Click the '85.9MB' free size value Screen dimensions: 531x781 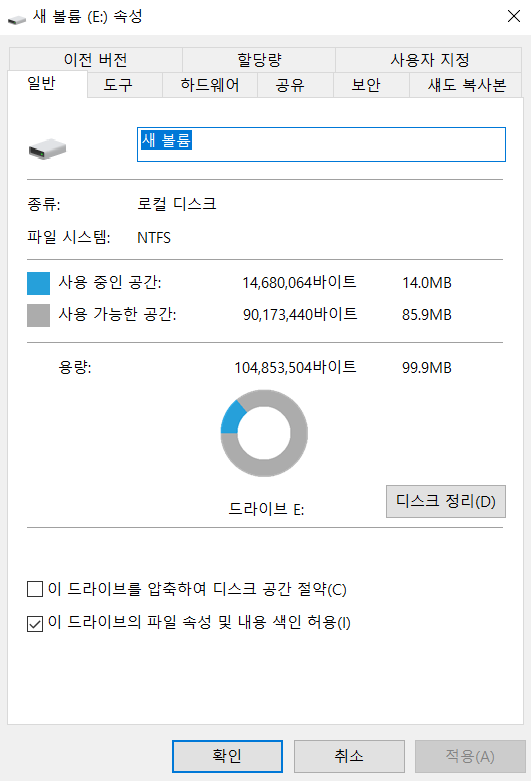point(427,314)
